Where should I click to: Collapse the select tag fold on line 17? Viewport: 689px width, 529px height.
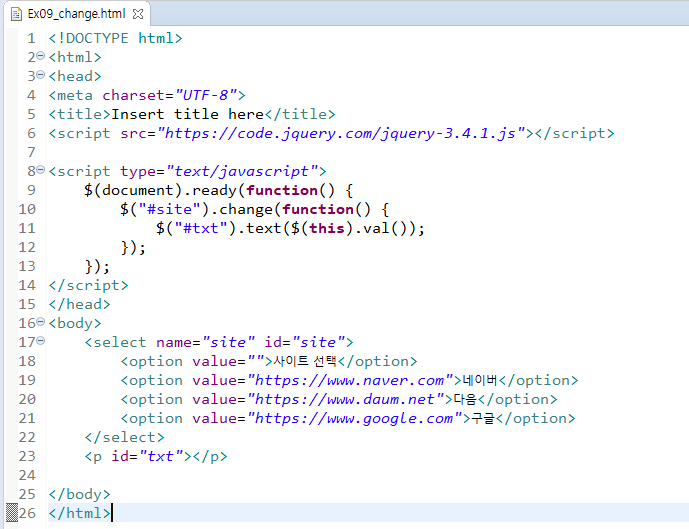[40, 341]
